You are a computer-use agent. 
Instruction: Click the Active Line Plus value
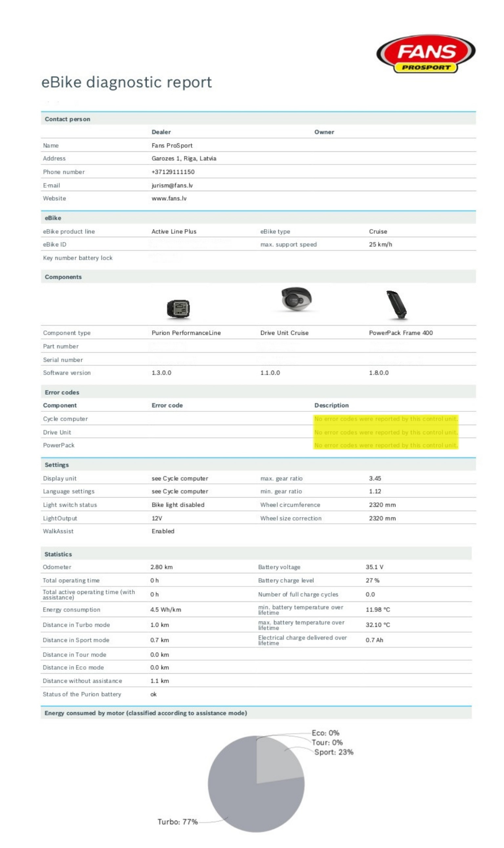[174, 232]
